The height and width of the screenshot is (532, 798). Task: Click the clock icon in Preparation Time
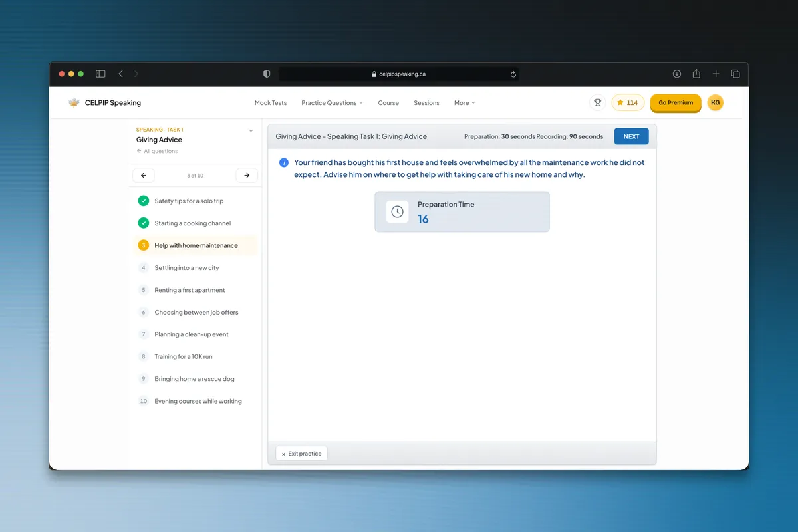pos(397,212)
